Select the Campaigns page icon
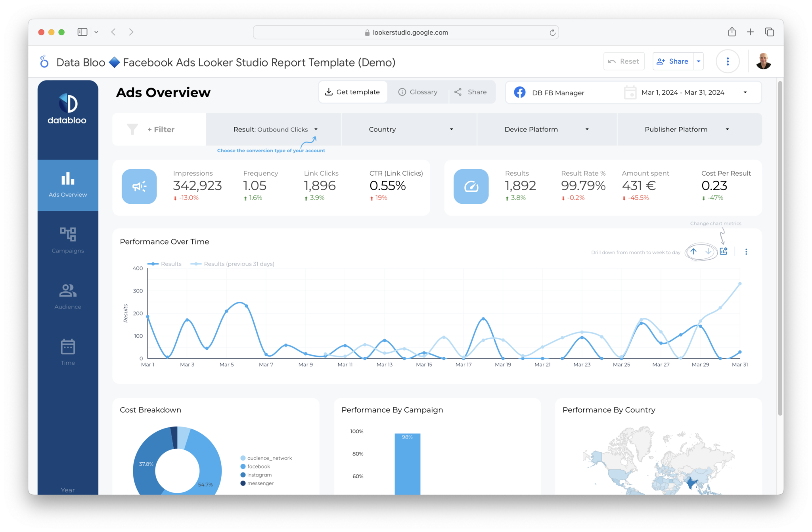The width and height of the screenshot is (812, 532). (67, 240)
